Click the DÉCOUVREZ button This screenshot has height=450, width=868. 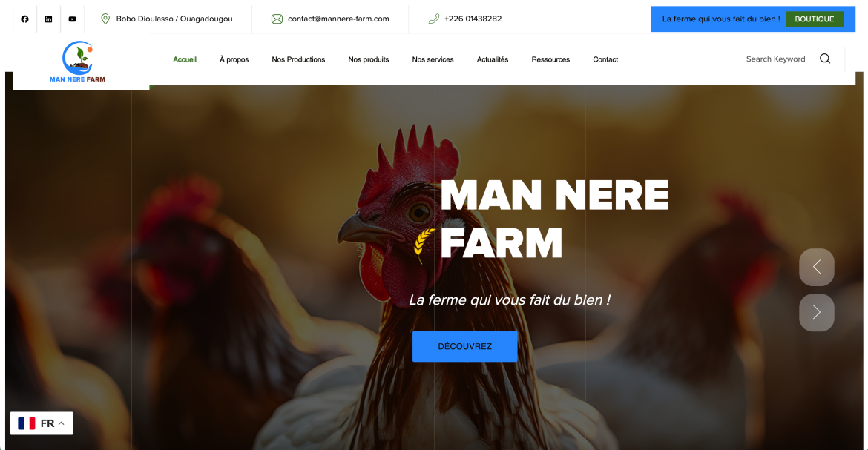(x=465, y=346)
